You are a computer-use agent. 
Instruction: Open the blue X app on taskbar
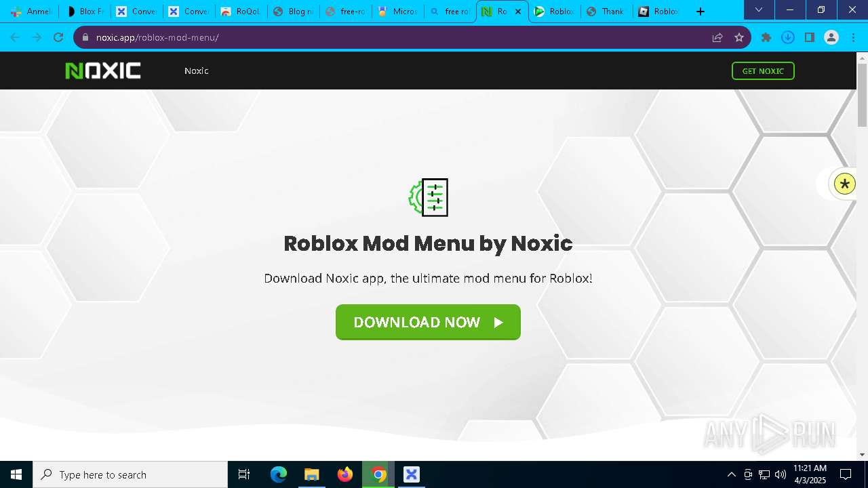[x=412, y=474]
